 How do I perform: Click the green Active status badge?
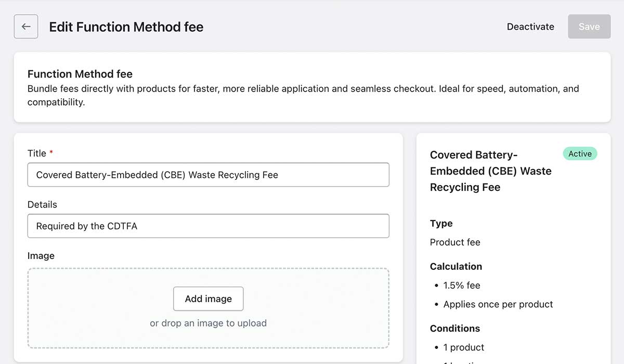(x=579, y=153)
